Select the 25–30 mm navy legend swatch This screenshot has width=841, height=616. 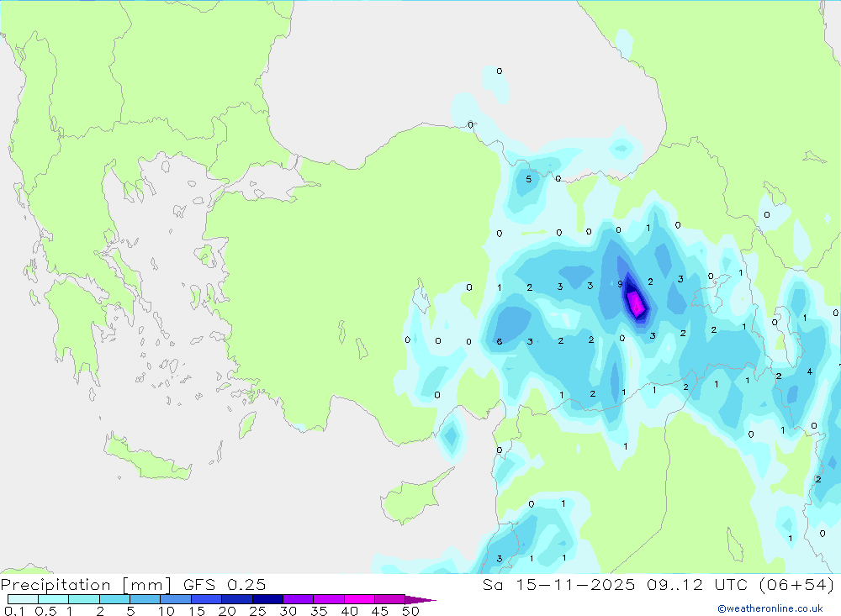click(x=267, y=599)
